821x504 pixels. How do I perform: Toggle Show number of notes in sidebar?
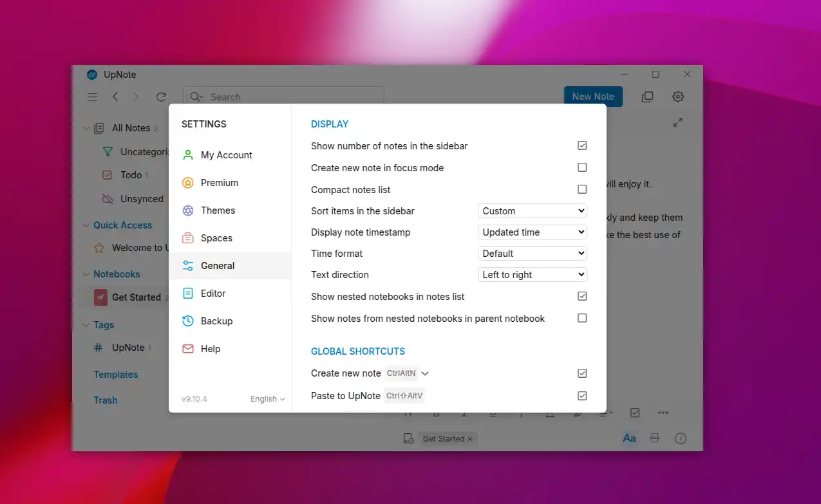point(582,146)
